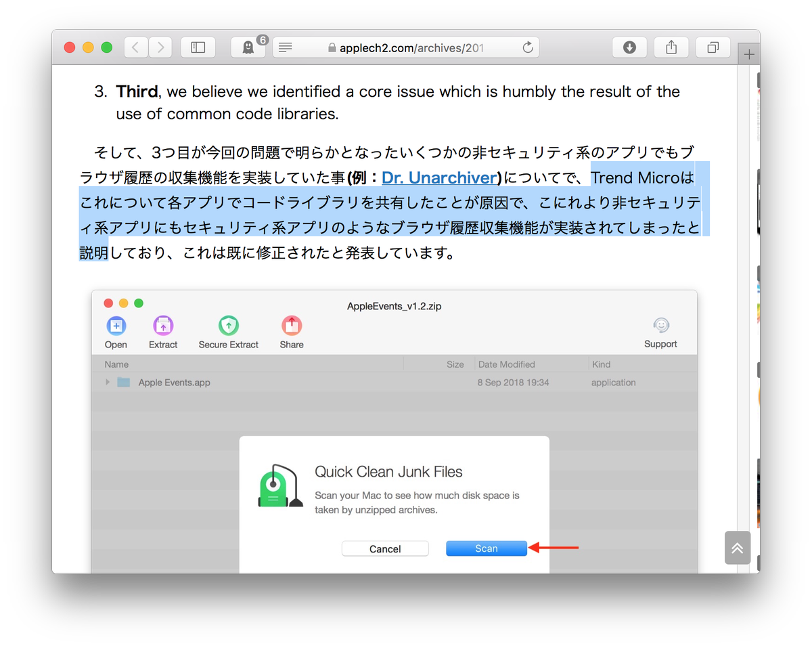The image size is (812, 648).
Task: Open the Ghostery extension icon
Action: point(248,47)
